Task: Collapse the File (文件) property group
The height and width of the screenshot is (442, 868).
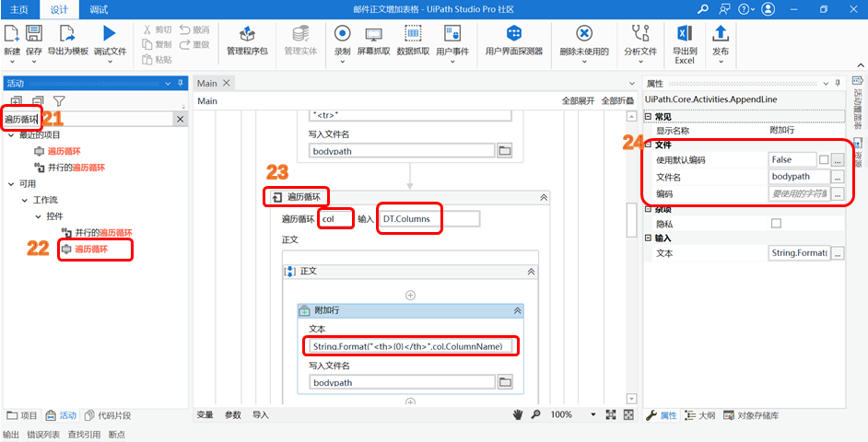Action: coord(648,145)
